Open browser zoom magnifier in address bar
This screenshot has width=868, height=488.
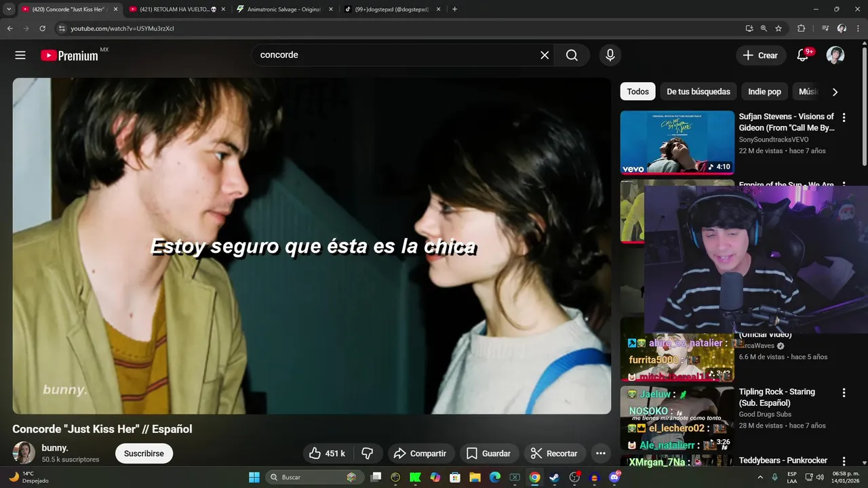(x=764, y=28)
